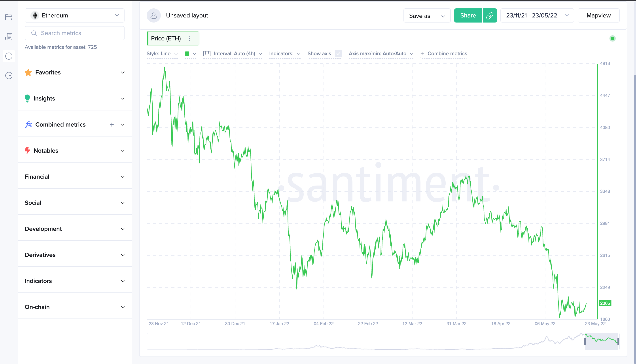The width and height of the screenshot is (636, 364).
Task: Click the user avatar icon
Action: tap(153, 15)
